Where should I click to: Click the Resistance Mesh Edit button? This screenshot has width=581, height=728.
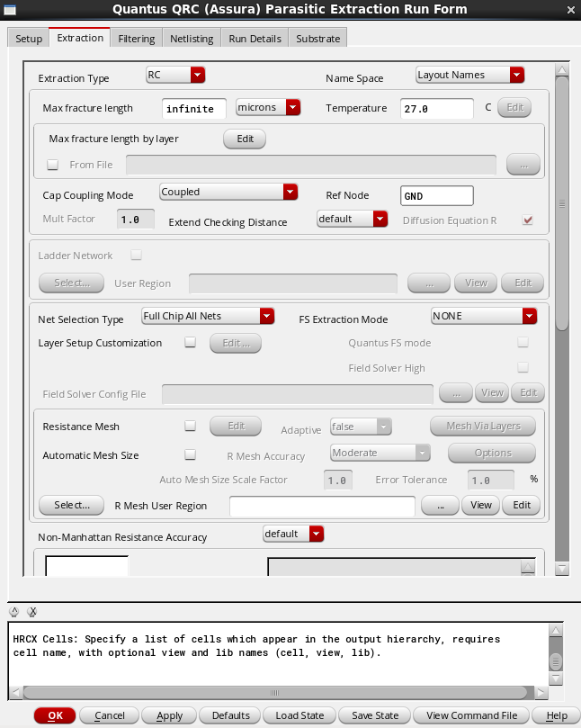(236, 426)
